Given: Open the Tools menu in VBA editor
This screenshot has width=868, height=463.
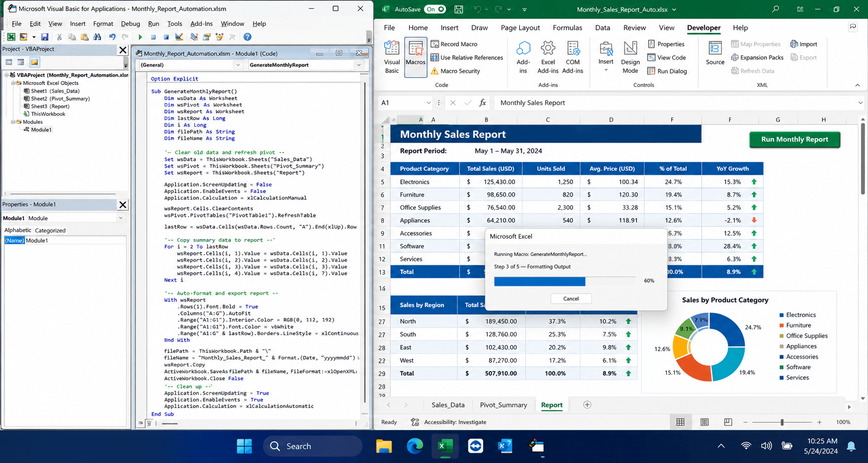Looking at the screenshot, I should click(174, 24).
